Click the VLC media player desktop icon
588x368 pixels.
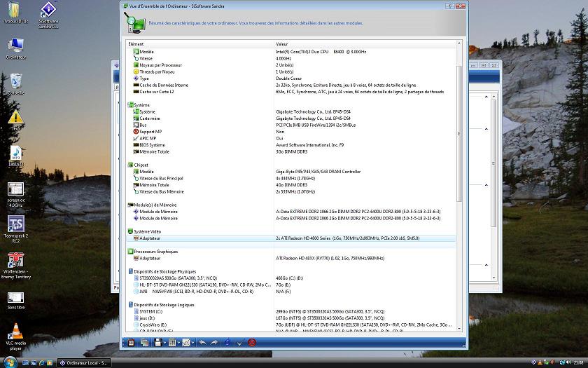coord(15,337)
